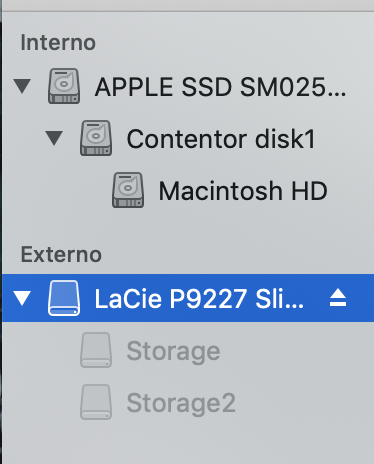Collapse the Contentor disk1 disclosure triangle
This screenshot has width=374, height=464.
(54, 138)
